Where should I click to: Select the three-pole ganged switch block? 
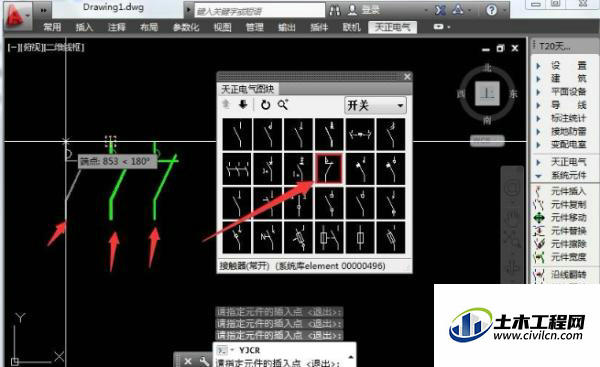coord(237,169)
